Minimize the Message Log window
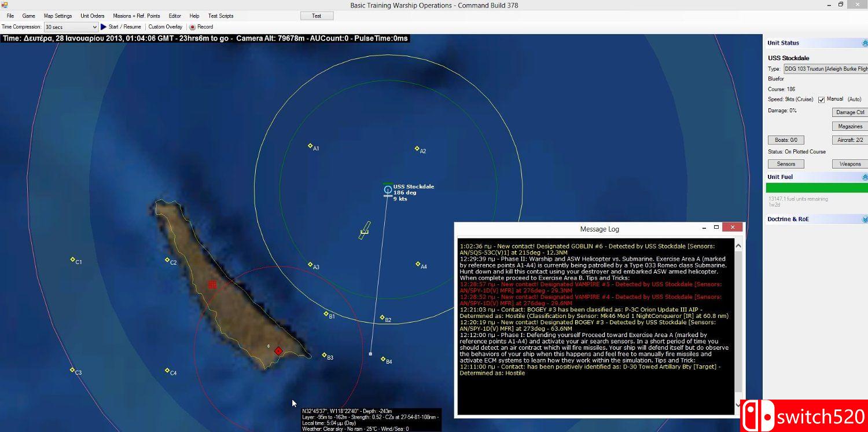This screenshot has height=432, width=868. [x=703, y=228]
